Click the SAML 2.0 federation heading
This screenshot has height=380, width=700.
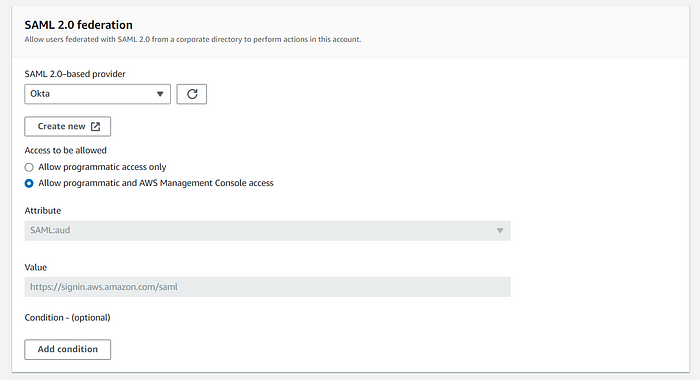point(79,25)
